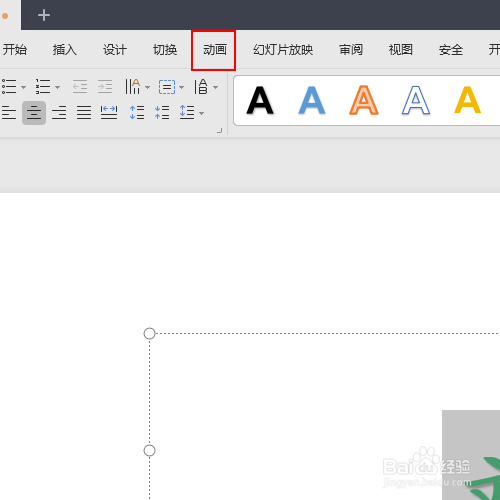The image size is (500, 500).
Task: Go to 幻灯片放映 tab
Action: click(x=283, y=50)
